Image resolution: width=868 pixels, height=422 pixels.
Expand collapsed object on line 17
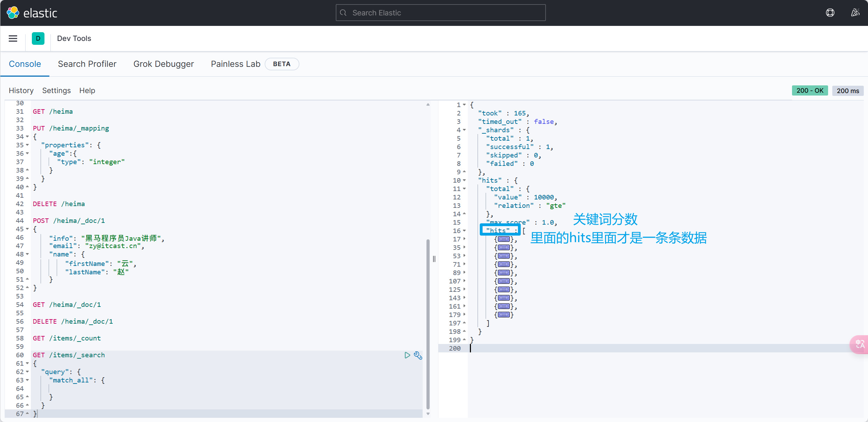pyautogui.click(x=465, y=239)
